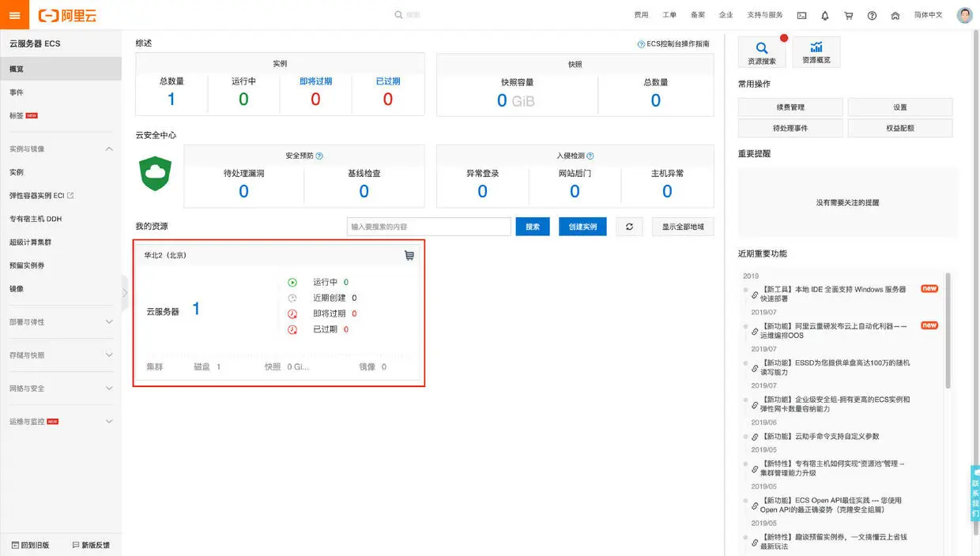Collapse the 实例与镜像 section
Image resolution: width=980 pixels, height=556 pixels.
(x=109, y=149)
